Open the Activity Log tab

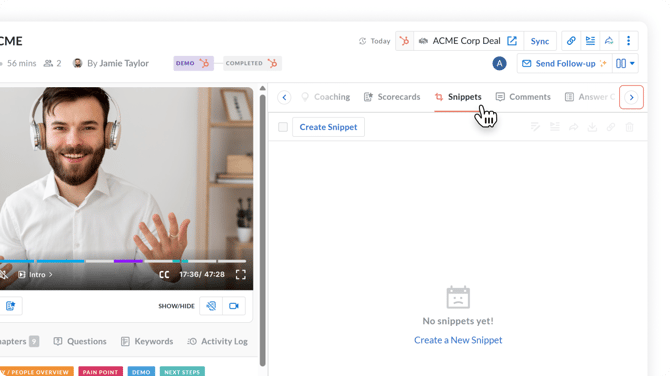pos(218,341)
